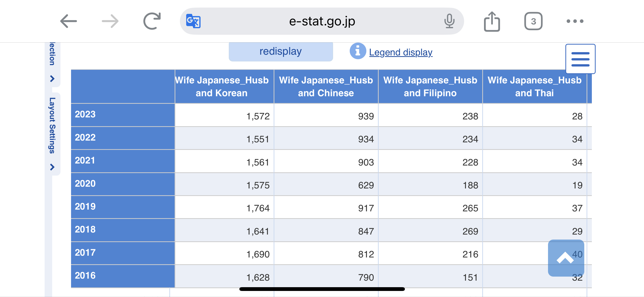Go forward with the browser forward arrow
Screen dimensions: 644x297
click(110, 21)
